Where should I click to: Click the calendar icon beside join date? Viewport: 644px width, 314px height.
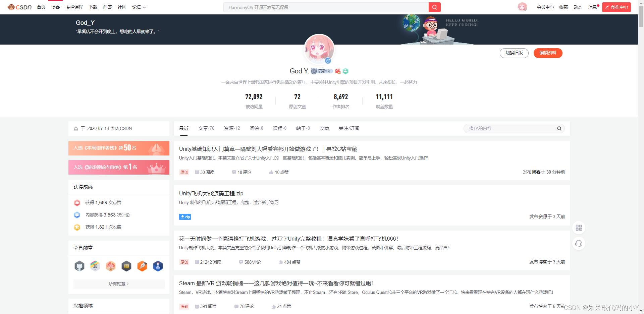[76, 129]
